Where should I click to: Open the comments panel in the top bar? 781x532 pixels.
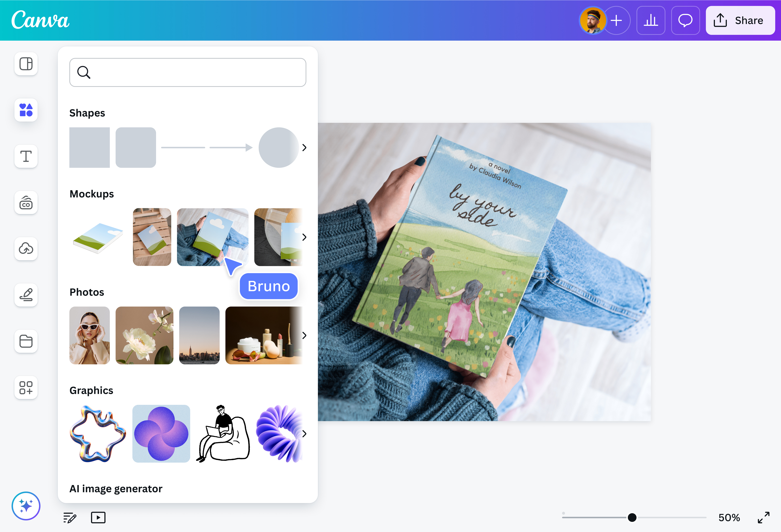click(x=685, y=20)
